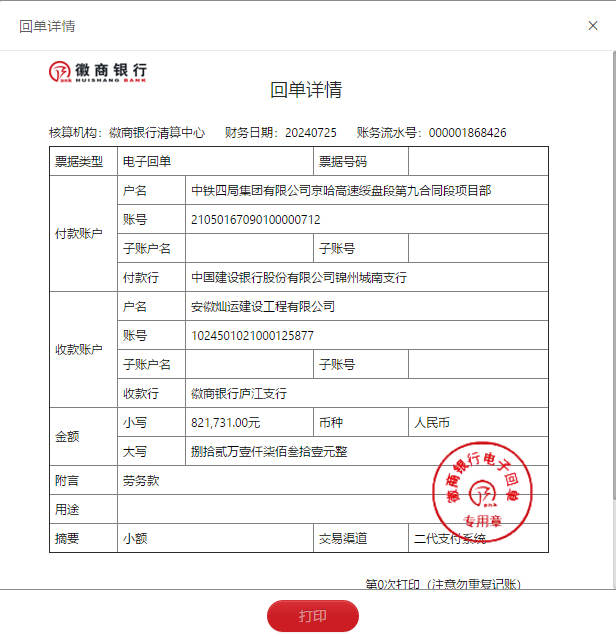The width and height of the screenshot is (616, 640).
Task: Select the amount 821,731.00元
Action: (225, 422)
